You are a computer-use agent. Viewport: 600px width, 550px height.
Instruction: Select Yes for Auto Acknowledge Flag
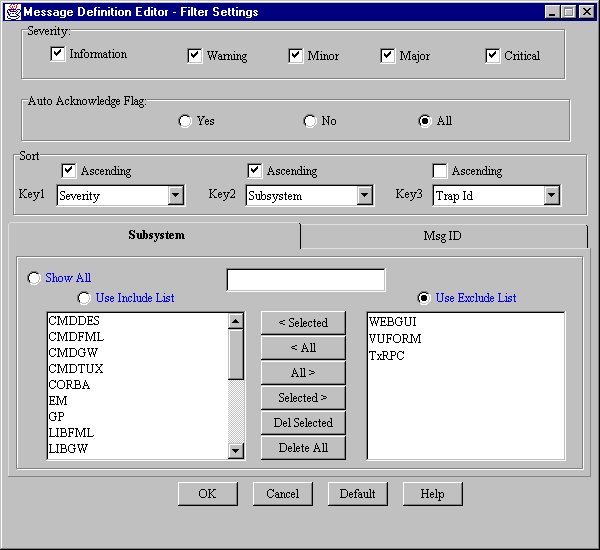click(185, 121)
